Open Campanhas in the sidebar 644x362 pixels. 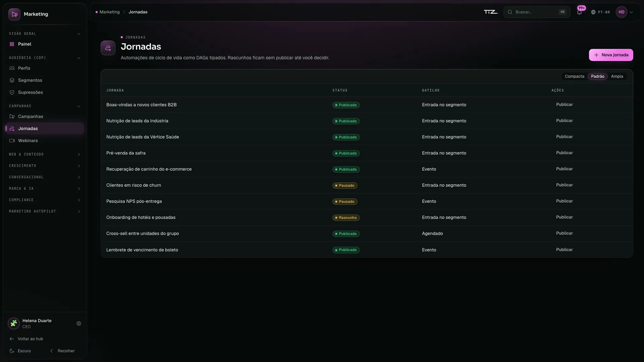(45, 117)
